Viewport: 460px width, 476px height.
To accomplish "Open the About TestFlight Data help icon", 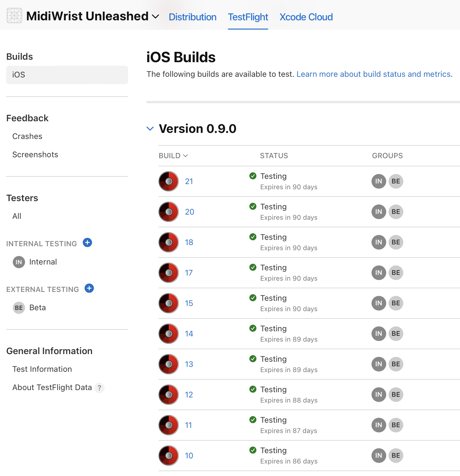I will coord(99,388).
